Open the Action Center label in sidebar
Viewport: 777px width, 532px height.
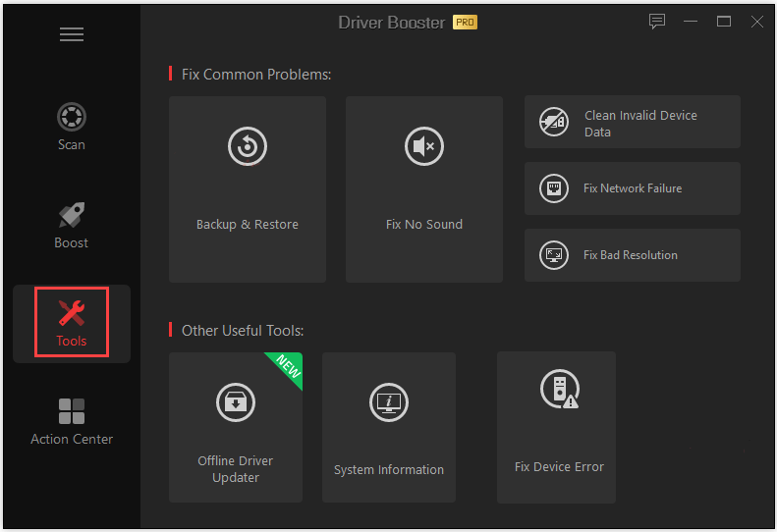72,440
